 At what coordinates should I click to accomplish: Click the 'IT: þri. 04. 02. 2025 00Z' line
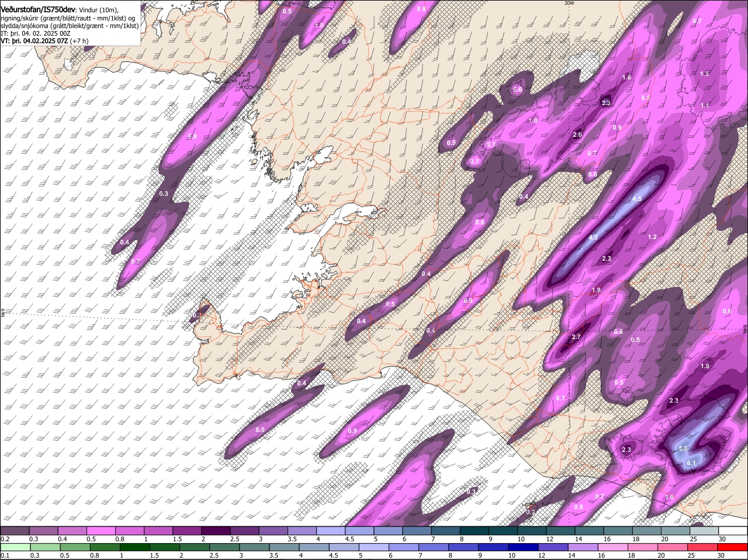tap(36, 33)
